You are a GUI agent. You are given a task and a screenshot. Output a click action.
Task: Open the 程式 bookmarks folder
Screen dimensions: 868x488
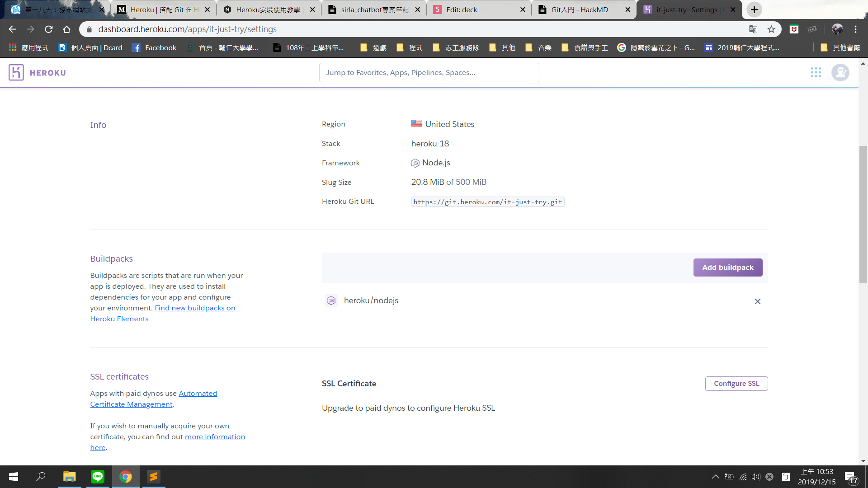click(x=410, y=48)
